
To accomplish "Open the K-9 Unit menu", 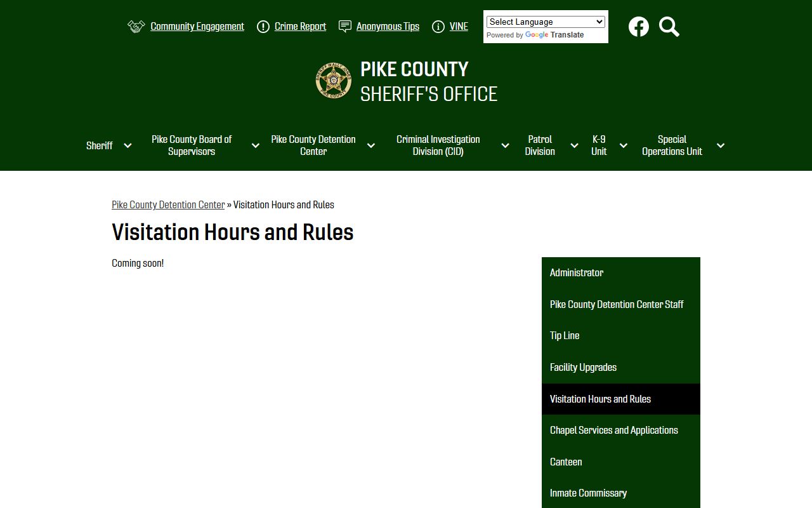I will (x=599, y=145).
